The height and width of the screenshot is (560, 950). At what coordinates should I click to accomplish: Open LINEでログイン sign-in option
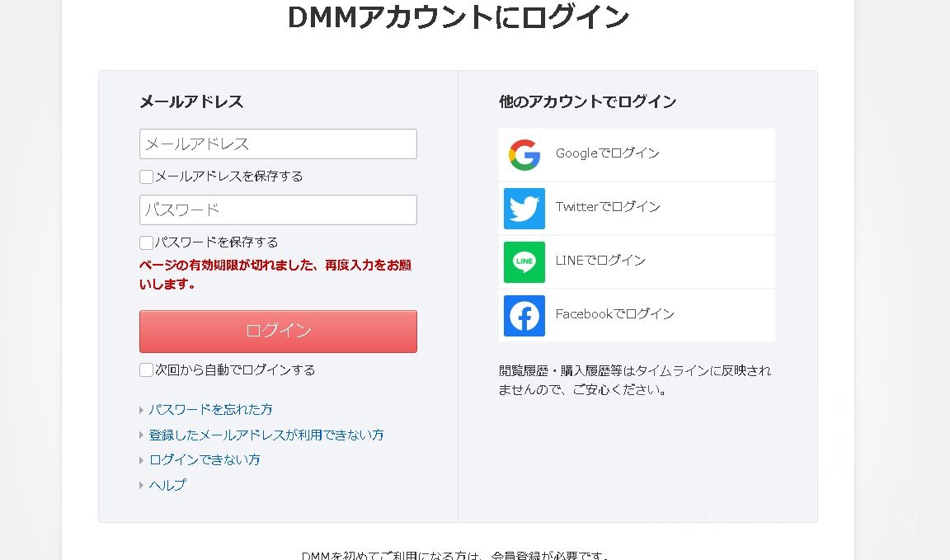[600, 261]
